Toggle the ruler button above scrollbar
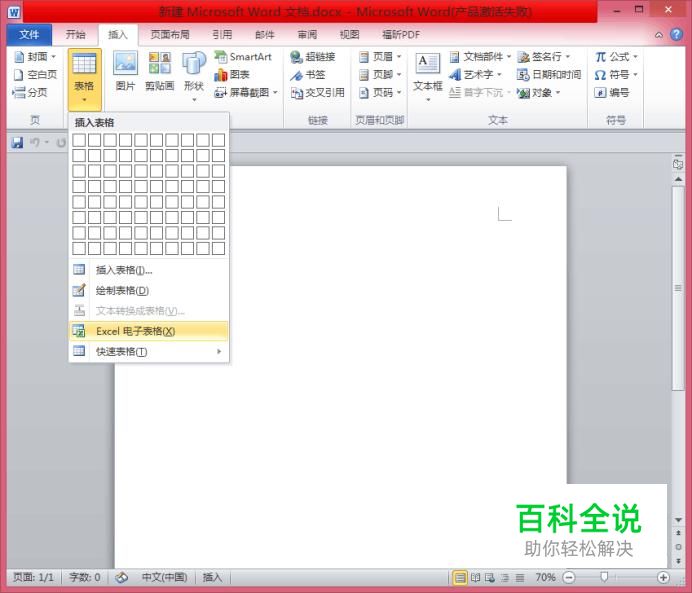This screenshot has height=593, width=692. coord(678,164)
